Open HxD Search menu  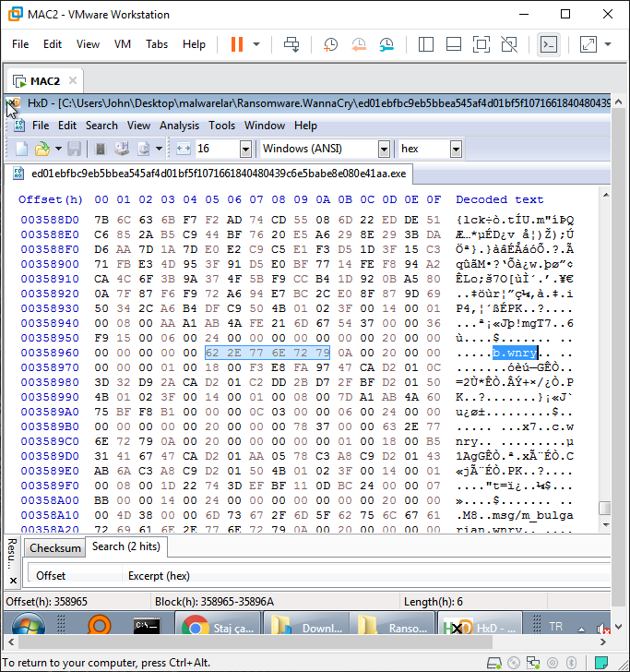pos(101,126)
